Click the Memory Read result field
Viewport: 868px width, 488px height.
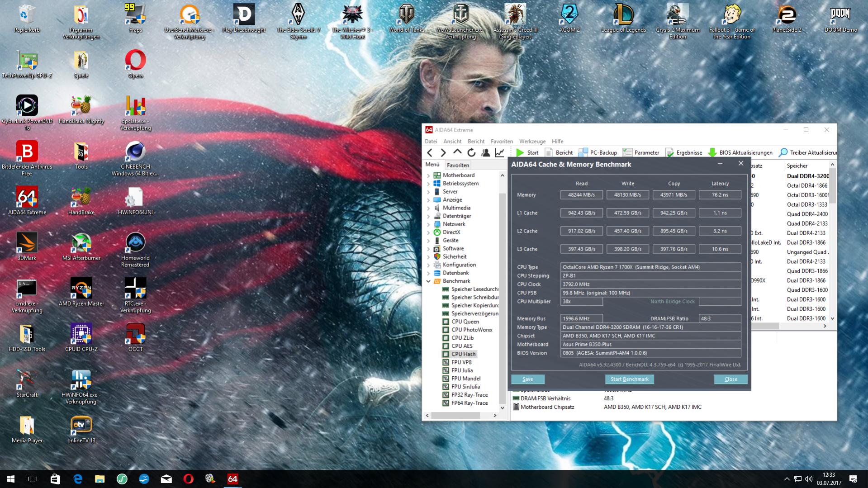point(582,195)
